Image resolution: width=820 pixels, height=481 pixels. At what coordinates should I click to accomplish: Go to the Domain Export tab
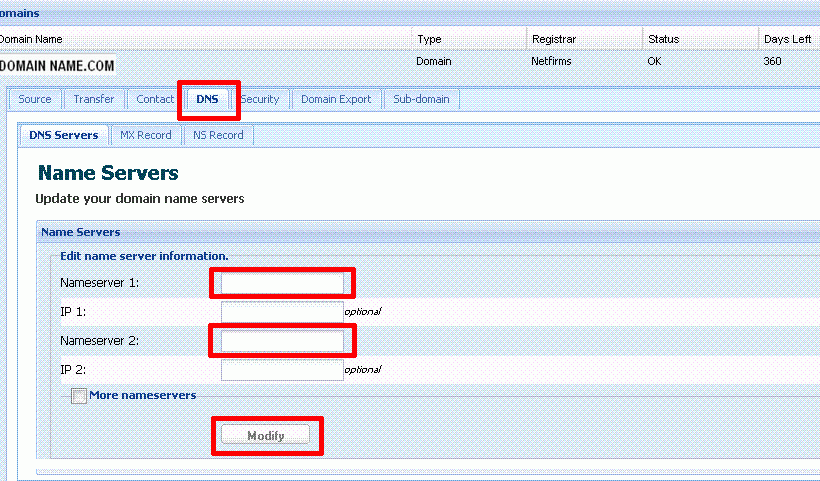[336, 99]
